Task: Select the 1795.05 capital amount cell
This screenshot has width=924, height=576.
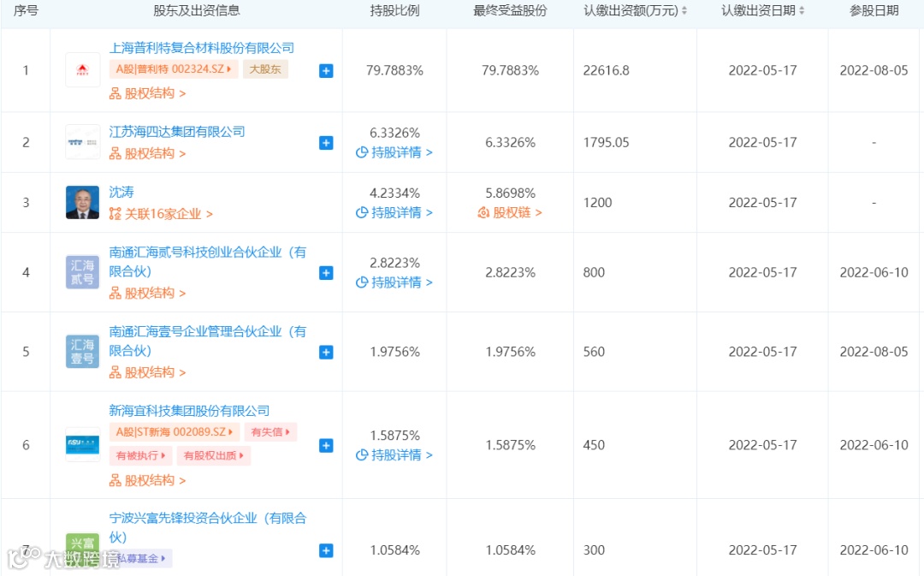Action: [x=607, y=143]
